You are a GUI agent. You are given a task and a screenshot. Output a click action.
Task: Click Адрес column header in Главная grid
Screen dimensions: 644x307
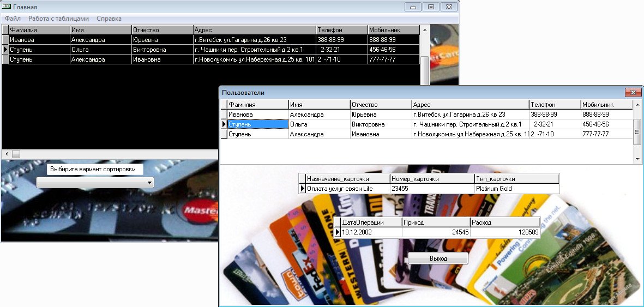click(255, 30)
